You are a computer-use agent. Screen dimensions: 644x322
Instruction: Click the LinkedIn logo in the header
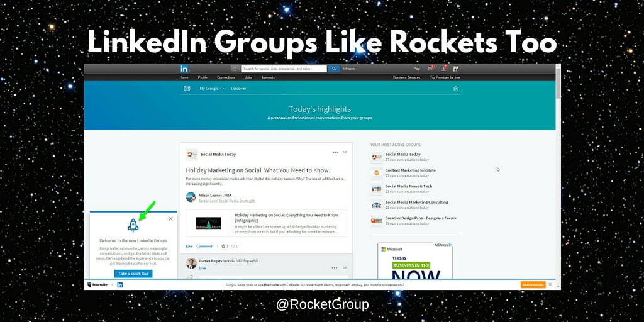[x=184, y=69]
